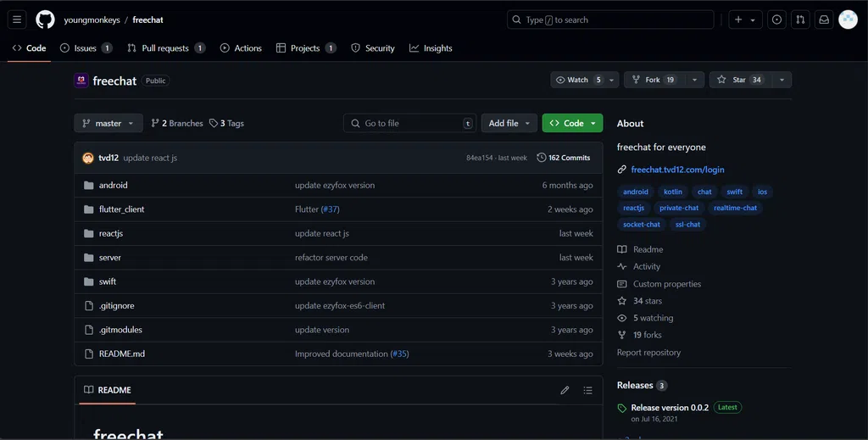This screenshot has height=440, width=868.
Task: Click the 19 forks icon
Action: (621, 335)
